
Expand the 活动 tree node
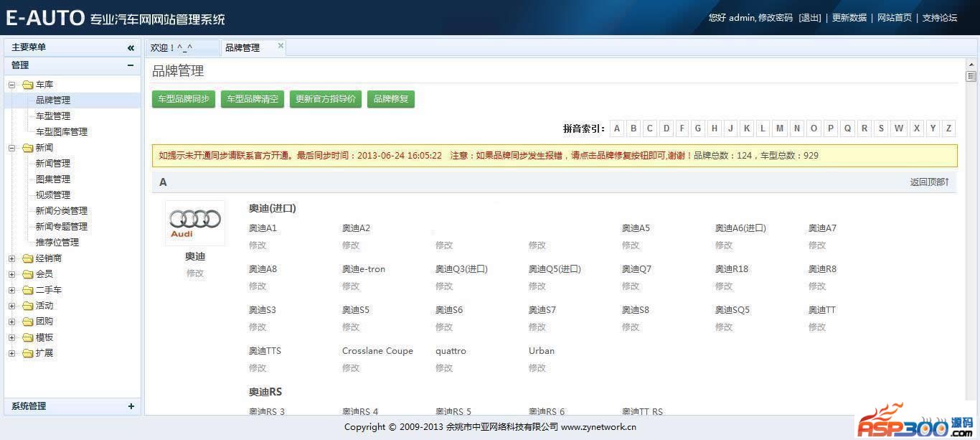[x=12, y=306]
